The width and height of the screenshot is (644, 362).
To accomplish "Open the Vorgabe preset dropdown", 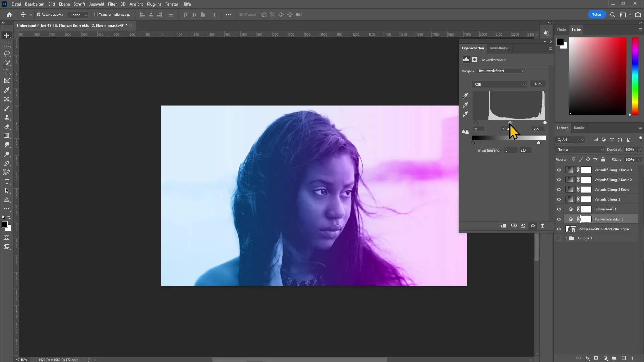I will [500, 71].
